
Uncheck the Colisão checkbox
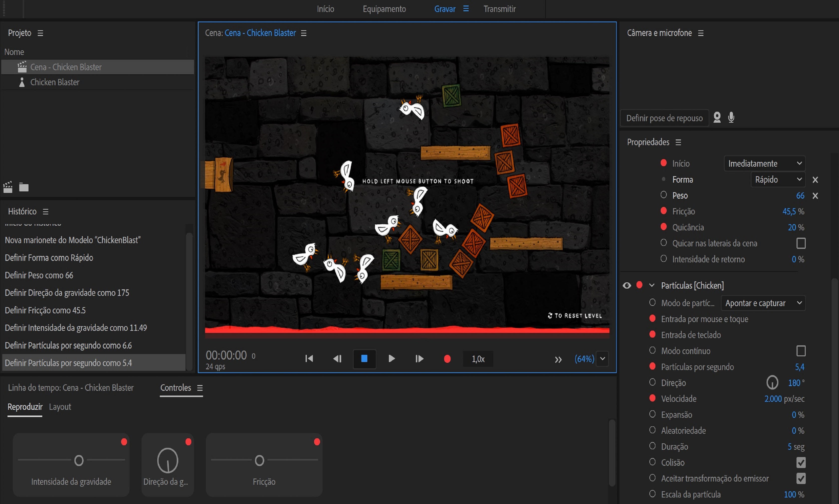801,462
